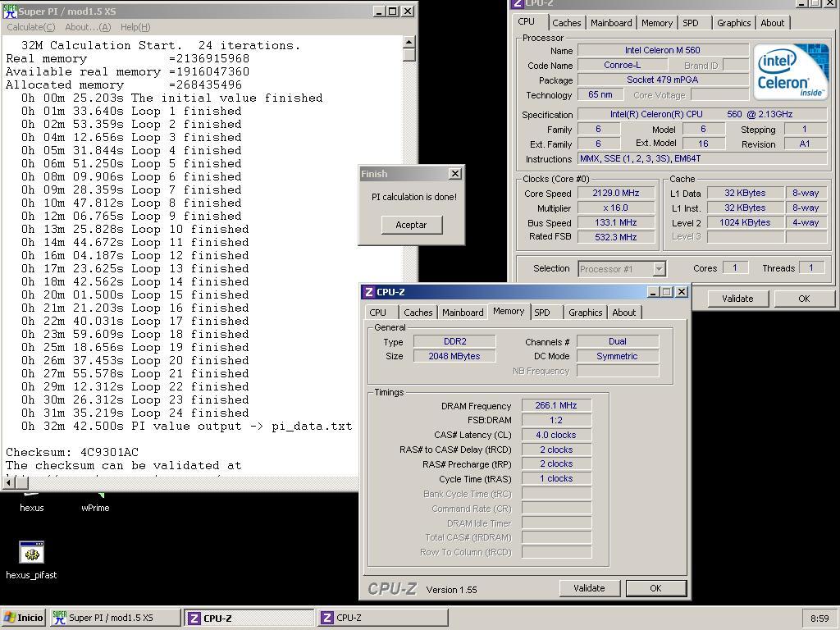Click the Socket 479 mPGA package field
The width and height of the screenshot is (840, 630).
pyautogui.click(x=663, y=80)
